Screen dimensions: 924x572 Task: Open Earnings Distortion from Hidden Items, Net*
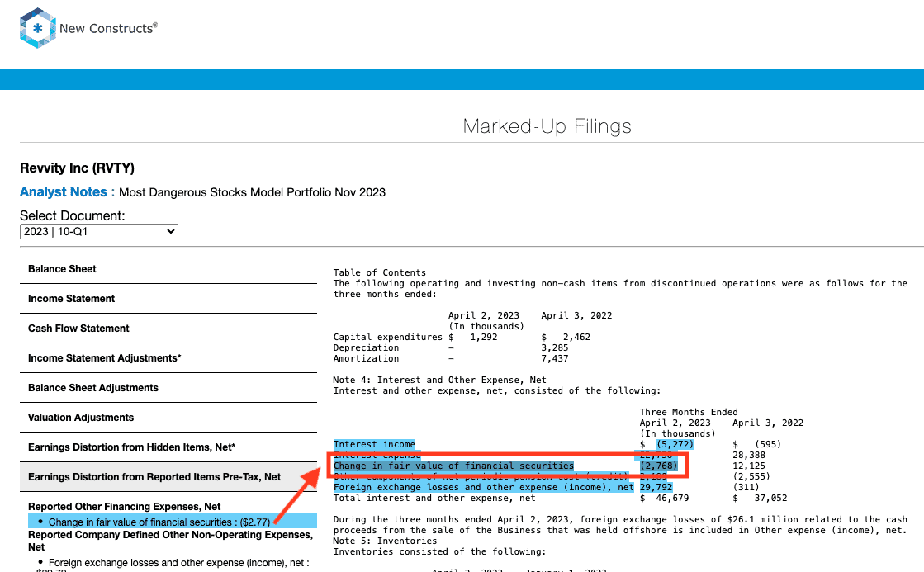point(131,447)
